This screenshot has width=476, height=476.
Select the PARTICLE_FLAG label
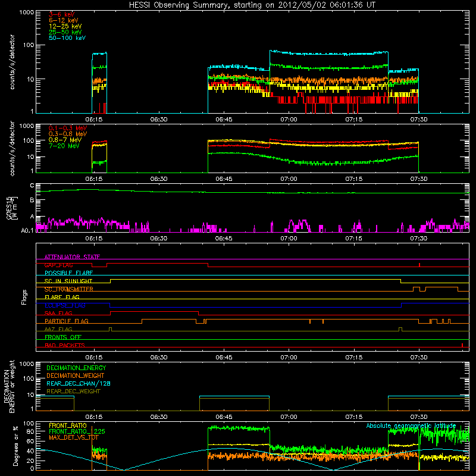[x=67, y=321]
